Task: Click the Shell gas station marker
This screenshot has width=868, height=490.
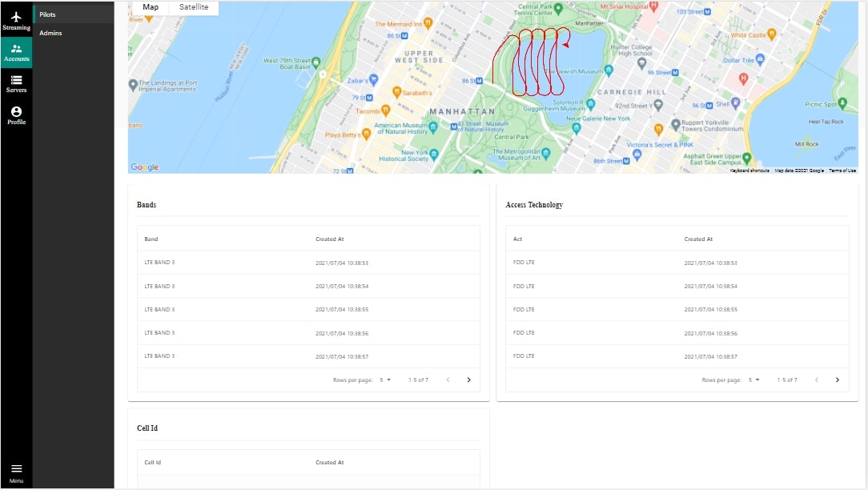Action: pyautogui.click(x=735, y=102)
